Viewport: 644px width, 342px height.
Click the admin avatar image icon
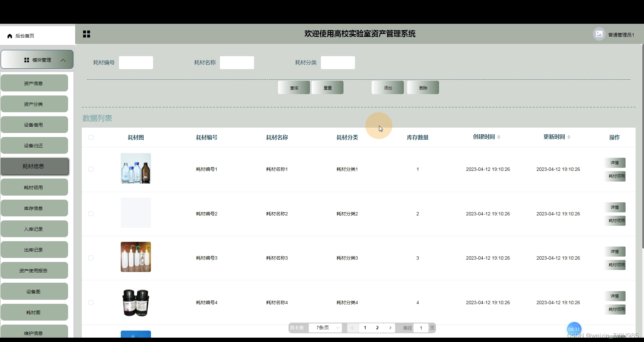click(599, 34)
